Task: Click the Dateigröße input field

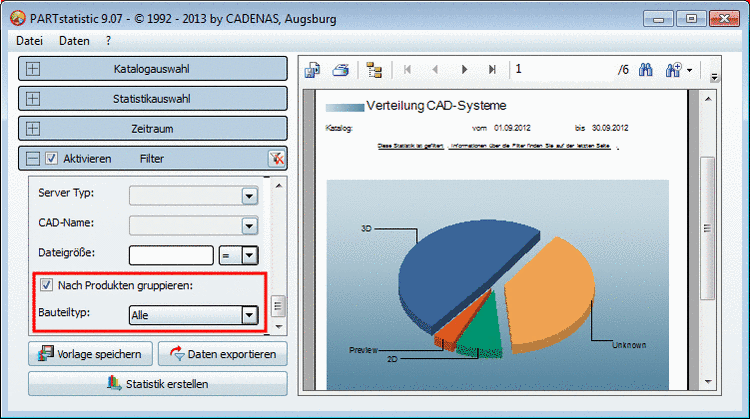Action: coord(171,255)
